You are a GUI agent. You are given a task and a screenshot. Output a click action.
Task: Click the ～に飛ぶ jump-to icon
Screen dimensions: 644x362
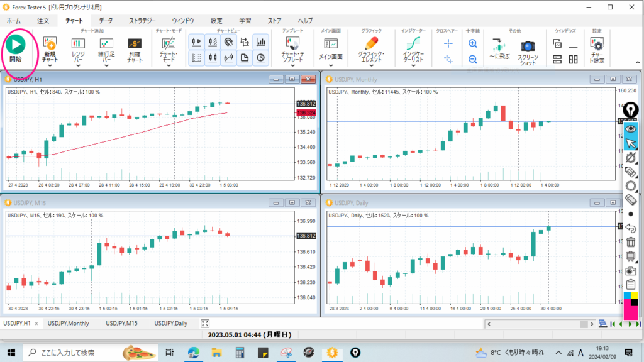point(499,45)
